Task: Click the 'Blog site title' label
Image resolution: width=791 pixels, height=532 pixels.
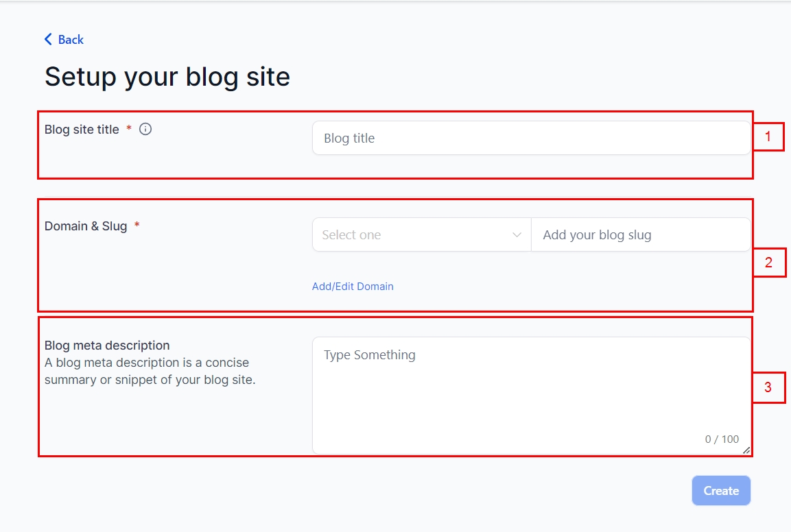Action: [x=82, y=130]
